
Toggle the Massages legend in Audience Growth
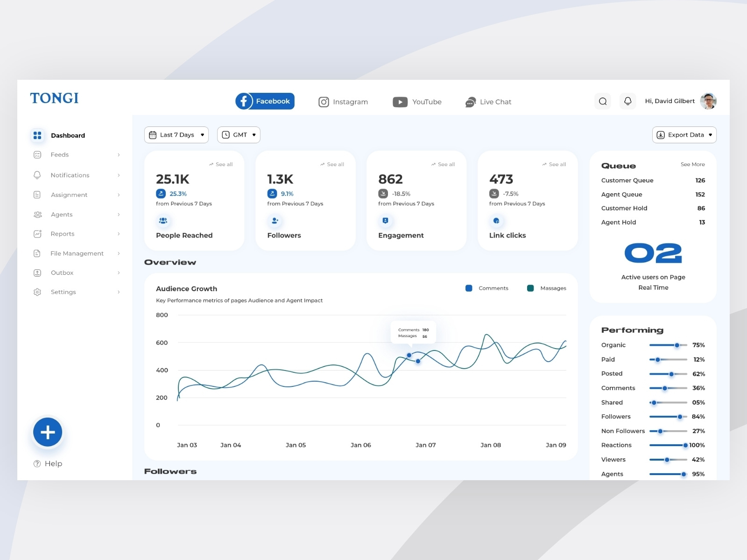click(530, 288)
